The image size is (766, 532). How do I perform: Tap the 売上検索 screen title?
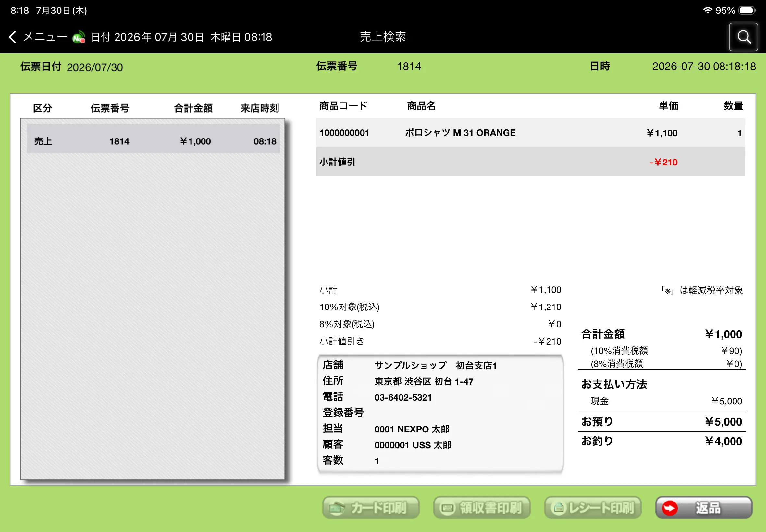[383, 37]
